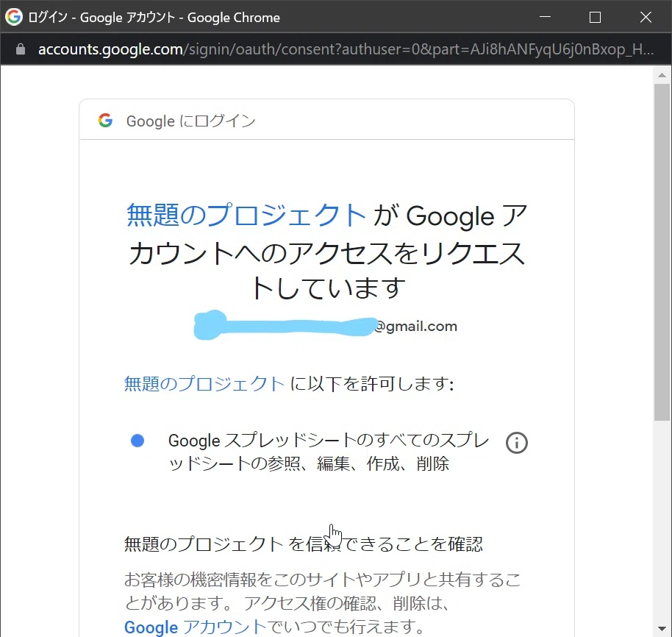
Task: Open 無題のプロジェクト link before に以下を許可します
Action: [x=204, y=383]
